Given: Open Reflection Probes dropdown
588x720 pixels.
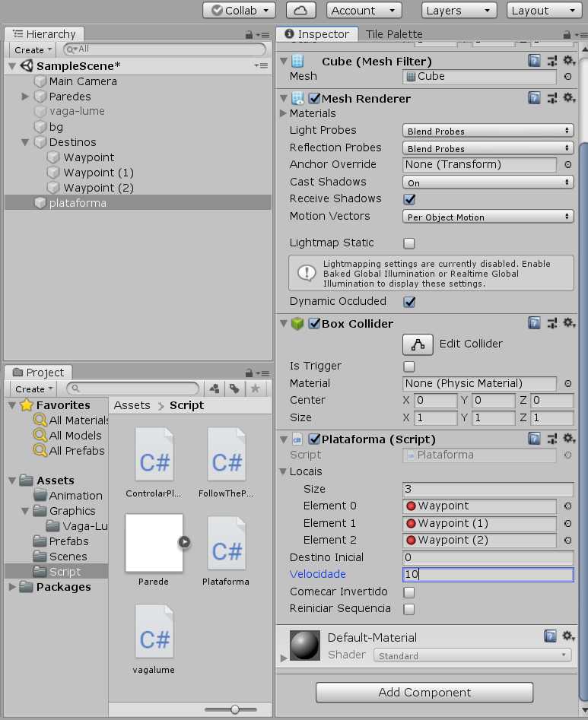Looking at the screenshot, I should tap(488, 148).
